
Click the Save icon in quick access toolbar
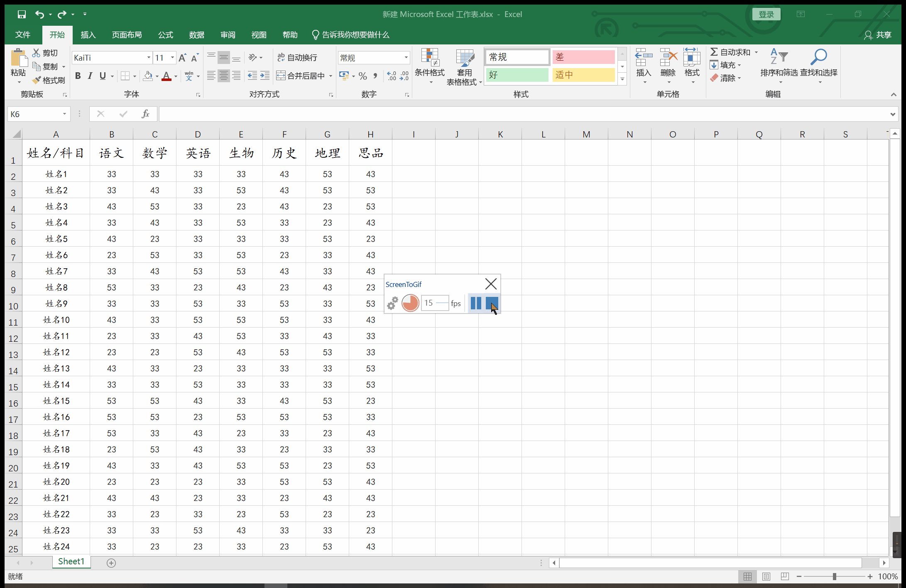(22, 14)
